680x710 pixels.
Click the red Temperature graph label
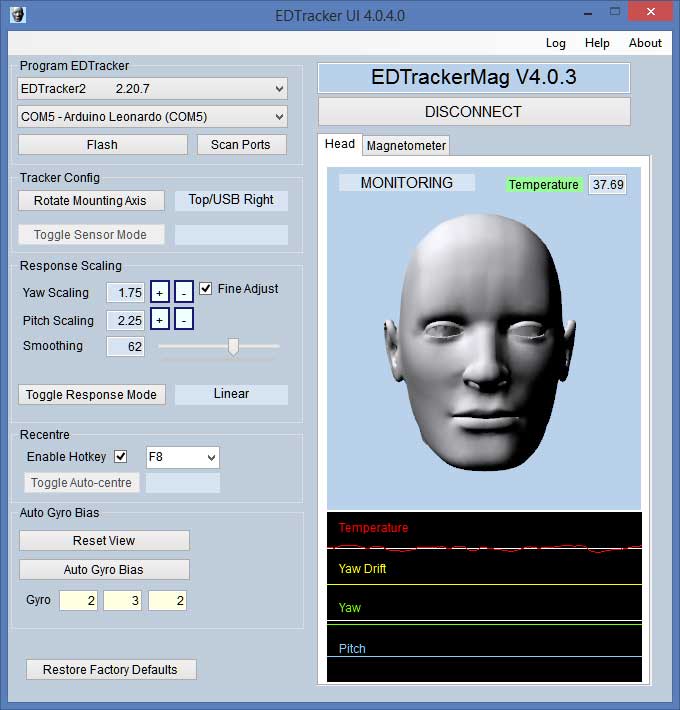pos(374,528)
